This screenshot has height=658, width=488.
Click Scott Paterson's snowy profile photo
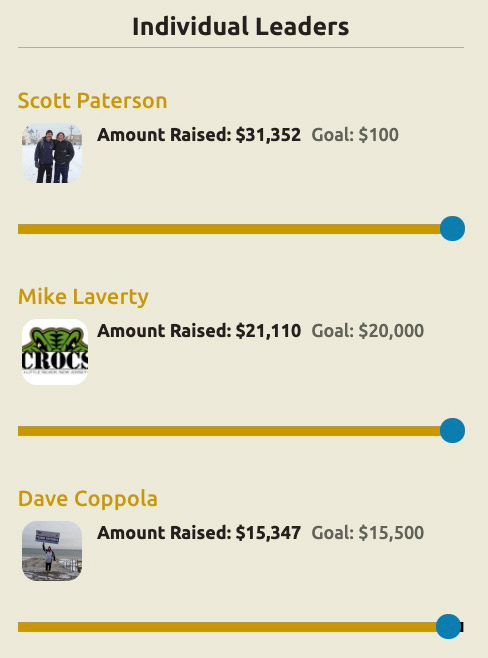52,153
